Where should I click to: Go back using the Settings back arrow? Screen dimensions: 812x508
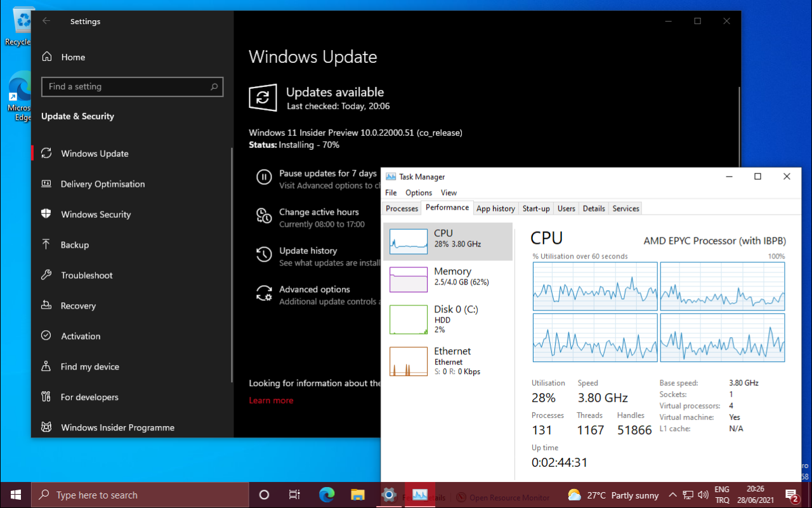(x=46, y=21)
